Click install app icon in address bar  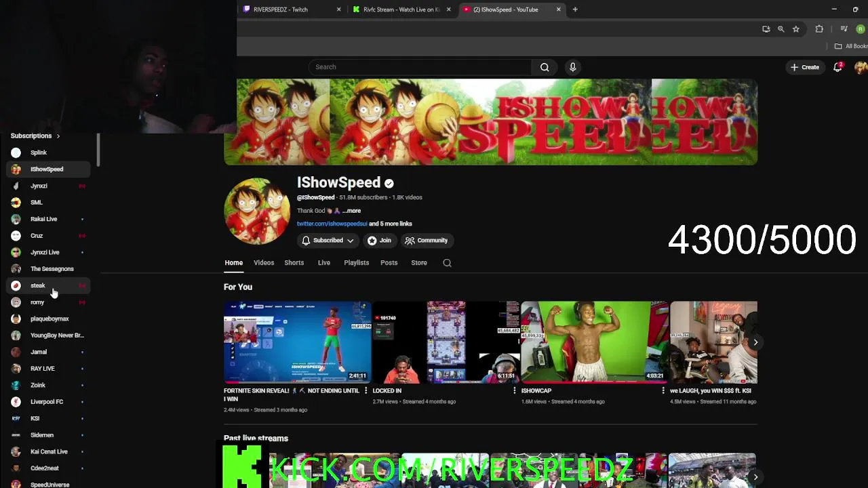(x=766, y=29)
